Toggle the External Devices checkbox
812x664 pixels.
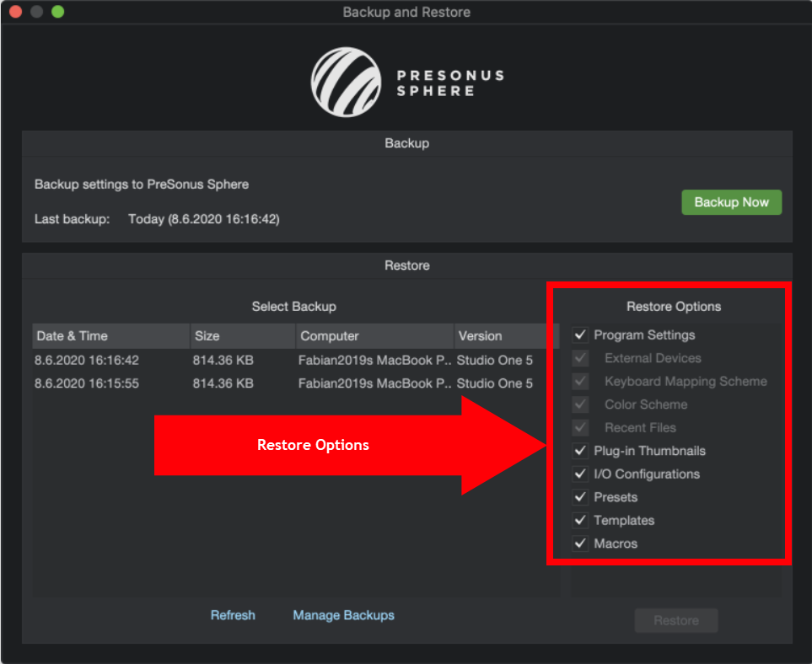pyautogui.click(x=580, y=358)
